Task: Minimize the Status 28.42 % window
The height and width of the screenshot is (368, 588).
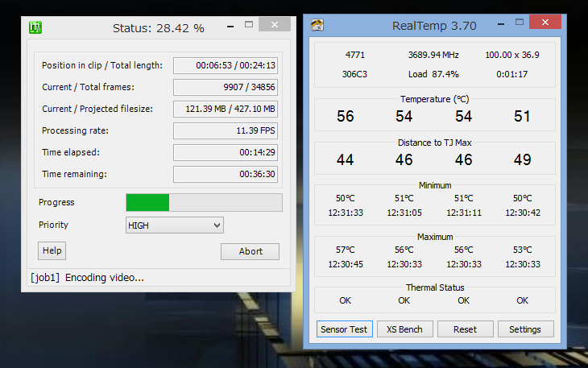Action: (x=230, y=26)
